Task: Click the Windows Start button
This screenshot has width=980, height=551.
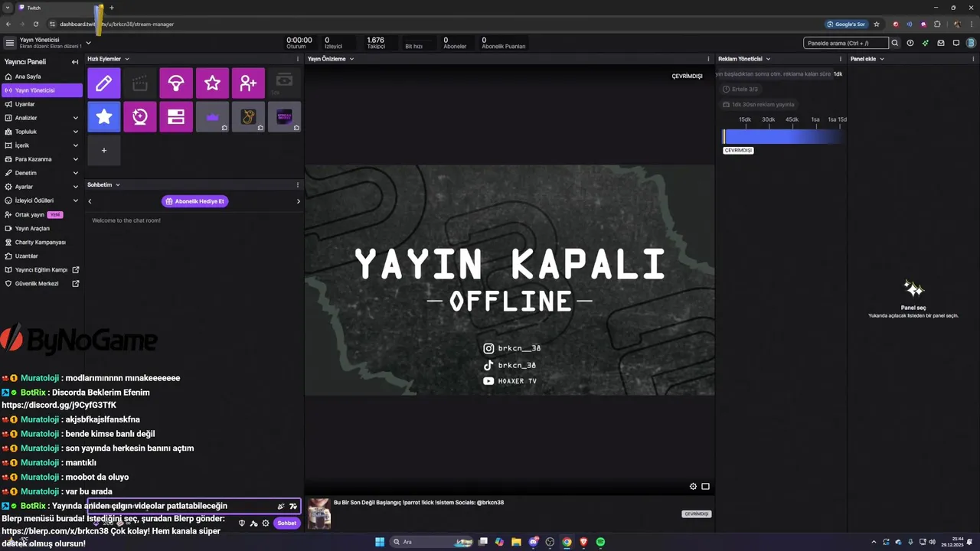Action: 379,542
